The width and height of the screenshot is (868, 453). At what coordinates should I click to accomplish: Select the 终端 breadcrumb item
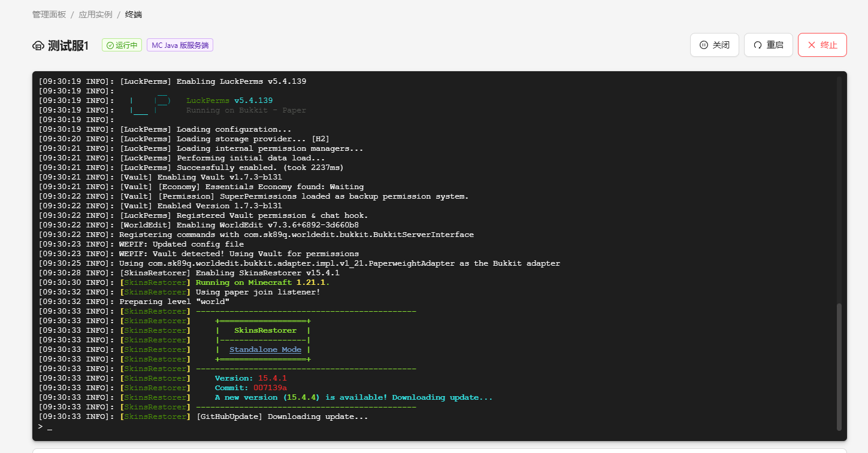134,14
